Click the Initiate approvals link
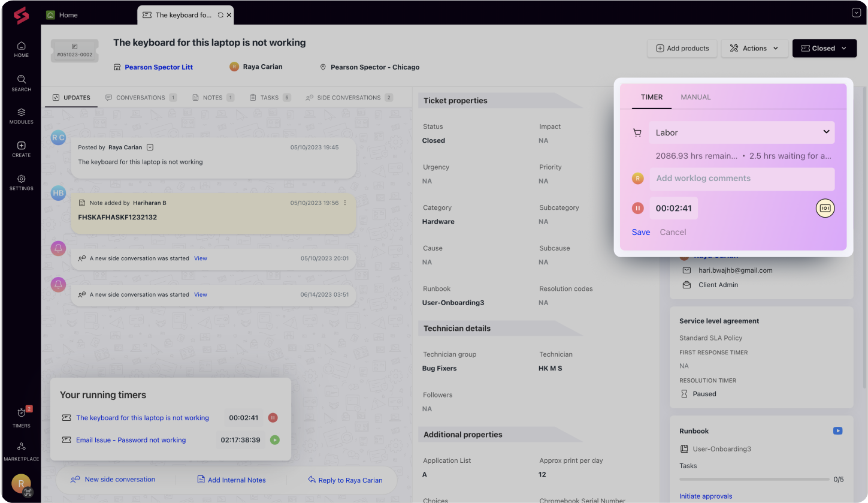This screenshot has width=868, height=503. 706,496
